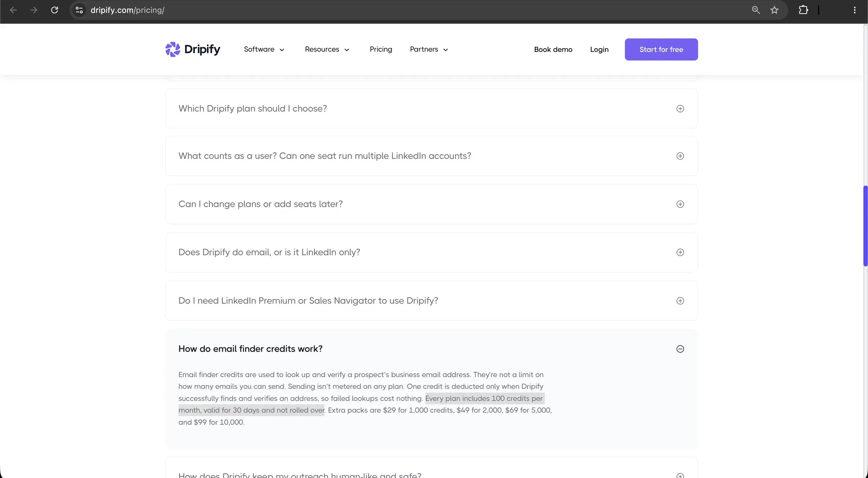Click 'How does Dripify keep my outreach human-like' question
Viewport: 868px width, 478px height.
300,475
